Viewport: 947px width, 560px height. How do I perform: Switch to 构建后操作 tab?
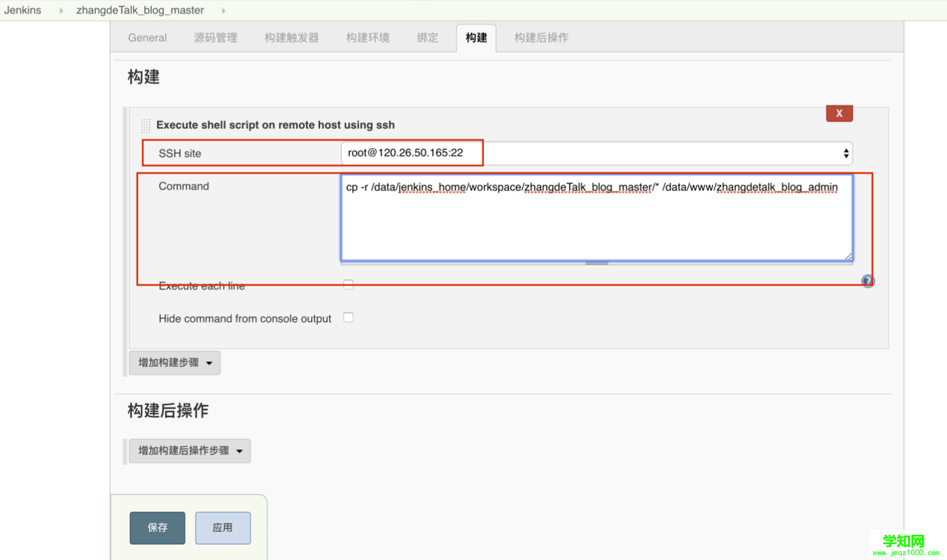coord(542,38)
